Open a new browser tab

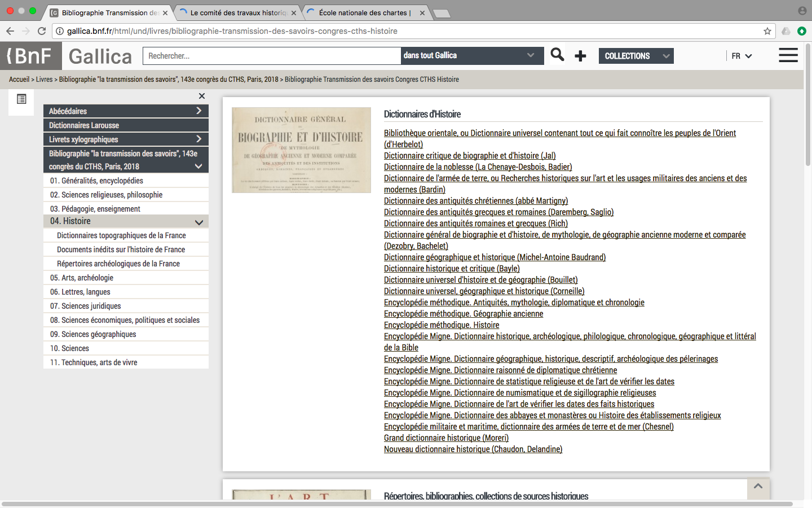(x=442, y=13)
